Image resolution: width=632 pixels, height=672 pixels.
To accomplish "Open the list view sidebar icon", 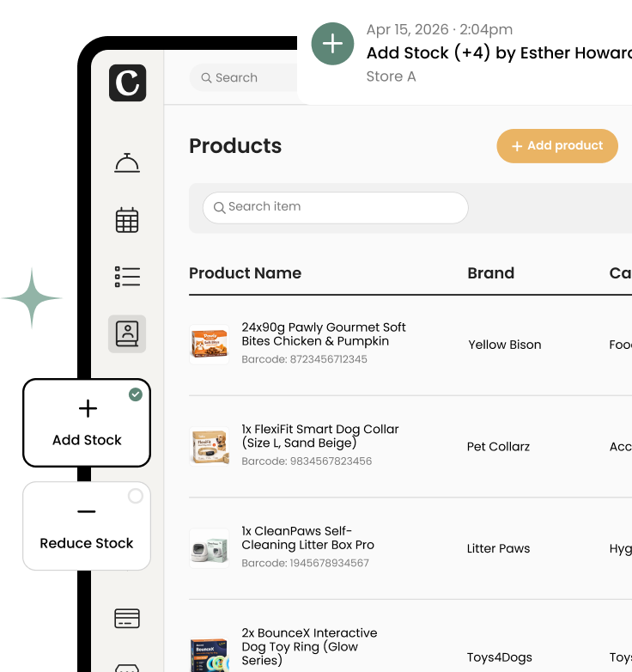I will click(x=127, y=277).
